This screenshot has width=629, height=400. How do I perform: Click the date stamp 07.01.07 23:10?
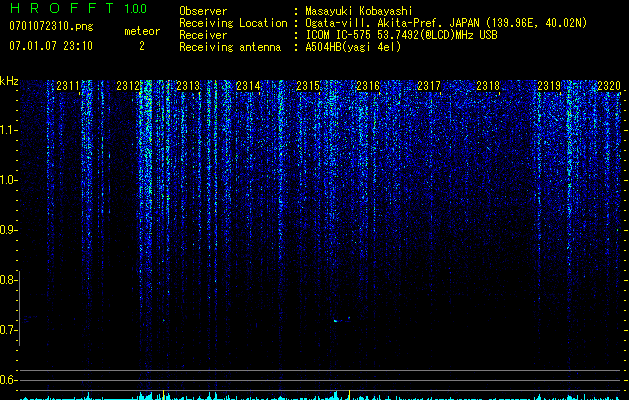point(51,46)
